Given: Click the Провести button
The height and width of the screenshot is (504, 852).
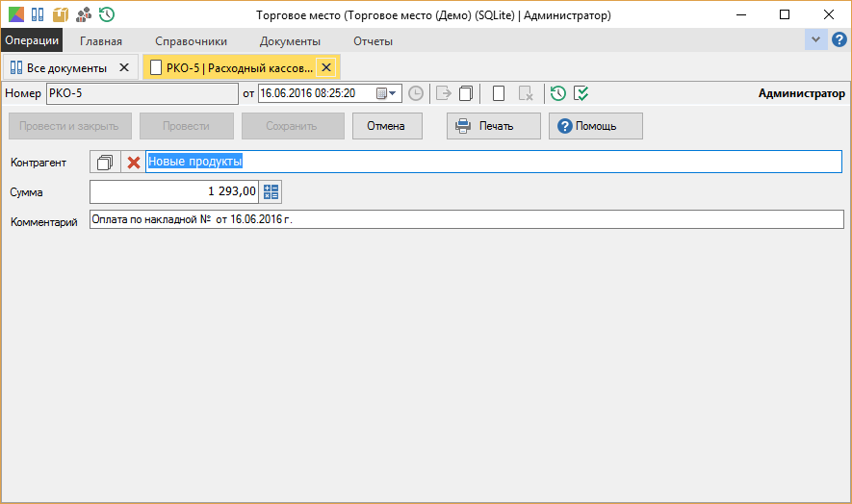Looking at the screenshot, I should [x=187, y=126].
